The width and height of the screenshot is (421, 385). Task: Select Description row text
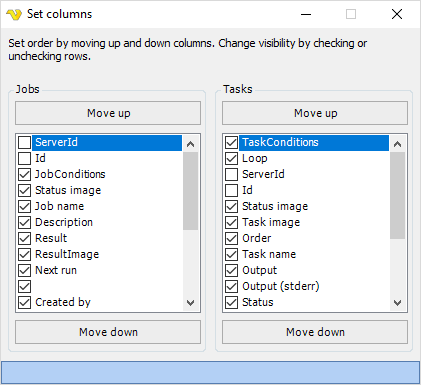(x=64, y=222)
